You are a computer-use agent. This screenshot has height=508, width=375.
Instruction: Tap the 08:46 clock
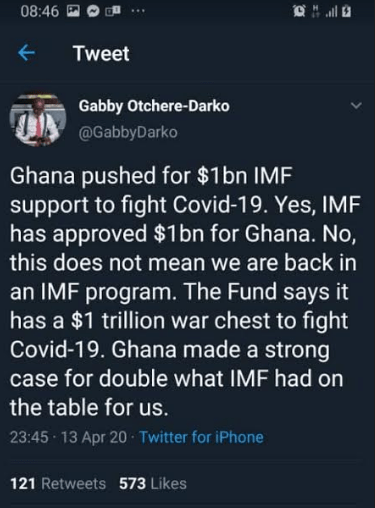(40, 12)
